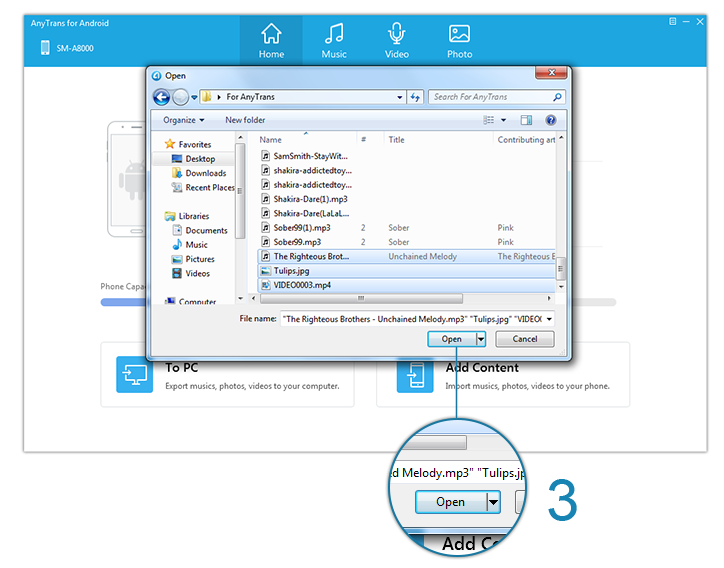The height and width of the screenshot is (568, 724).
Task: Select Music library in navigation pane
Action: point(190,244)
